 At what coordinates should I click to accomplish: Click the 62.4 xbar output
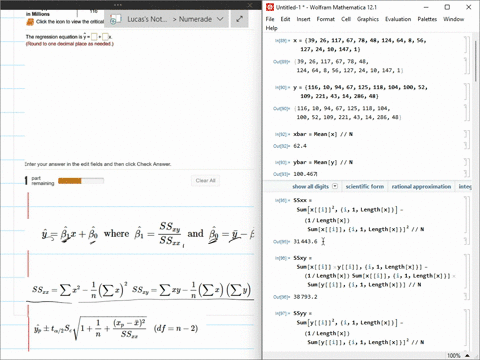point(300,146)
